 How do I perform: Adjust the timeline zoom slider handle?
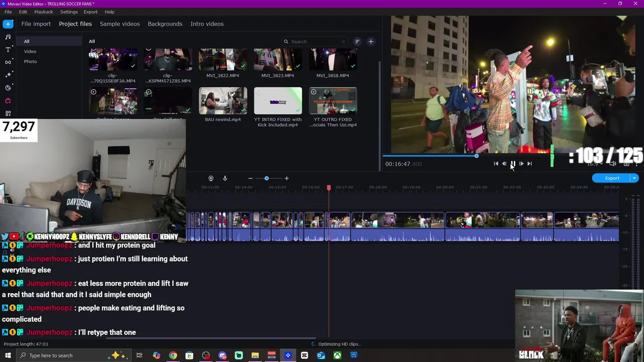click(267, 178)
